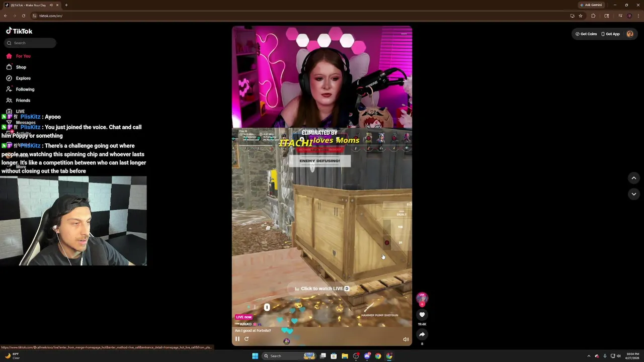Open OBS Studio from the taskbar
This screenshot has width=644, height=362.
(356, 356)
